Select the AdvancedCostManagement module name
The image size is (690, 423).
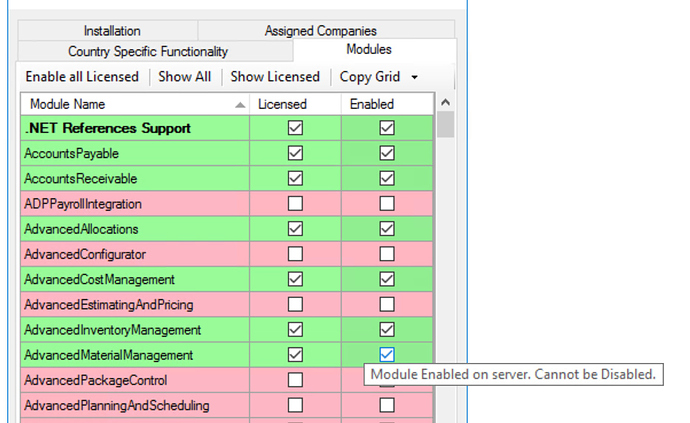pyautogui.click(x=99, y=280)
